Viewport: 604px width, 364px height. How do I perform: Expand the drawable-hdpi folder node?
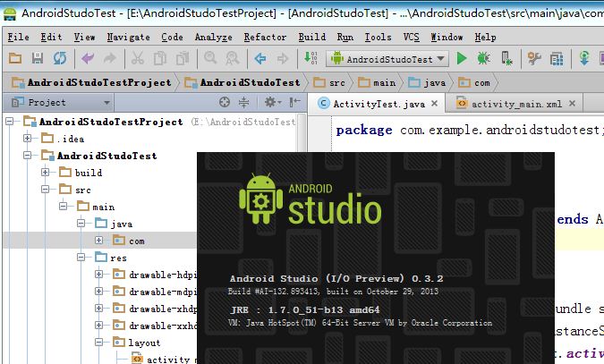[x=99, y=275]
